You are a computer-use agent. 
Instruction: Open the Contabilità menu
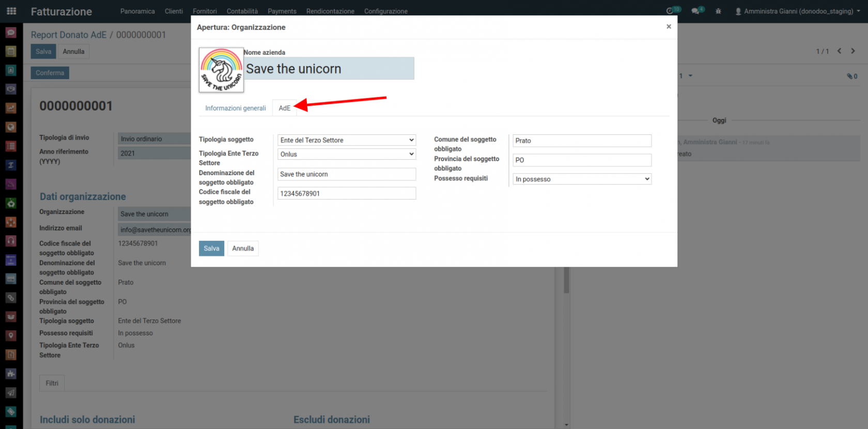click(242, 11)
